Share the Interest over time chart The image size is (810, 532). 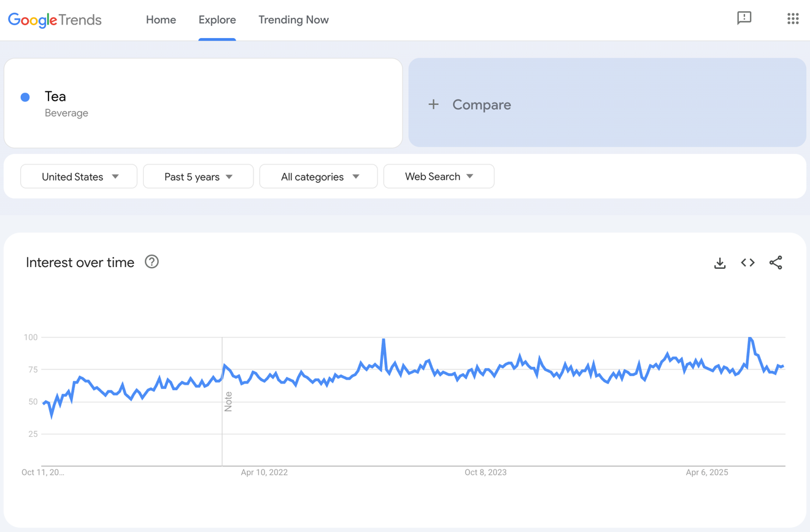click(776, 263)
